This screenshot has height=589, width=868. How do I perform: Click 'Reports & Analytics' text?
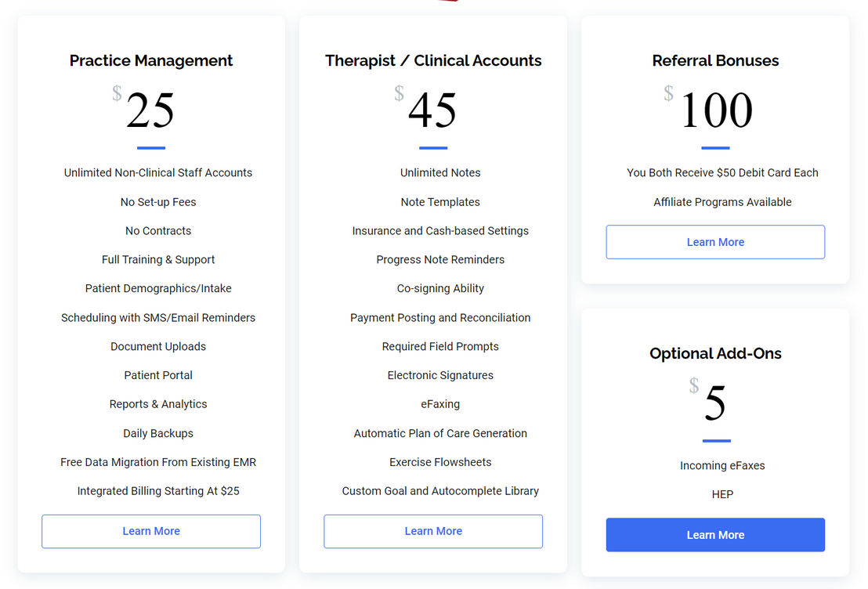point(157,404)
